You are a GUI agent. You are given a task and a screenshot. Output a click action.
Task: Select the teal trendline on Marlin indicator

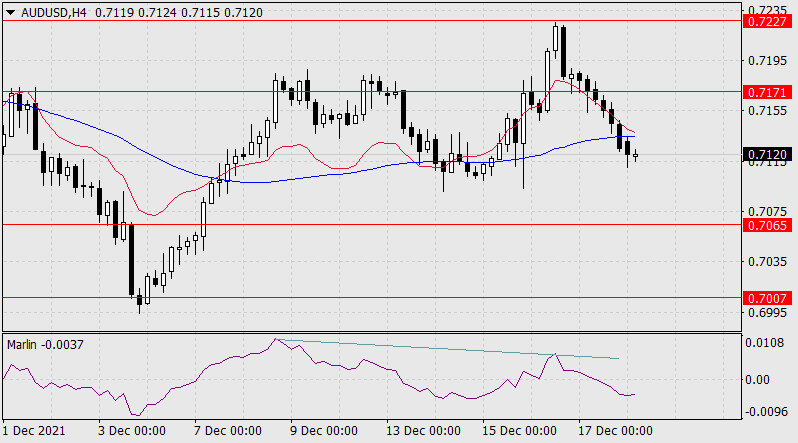pyautogui.click(x=448, y=349)
